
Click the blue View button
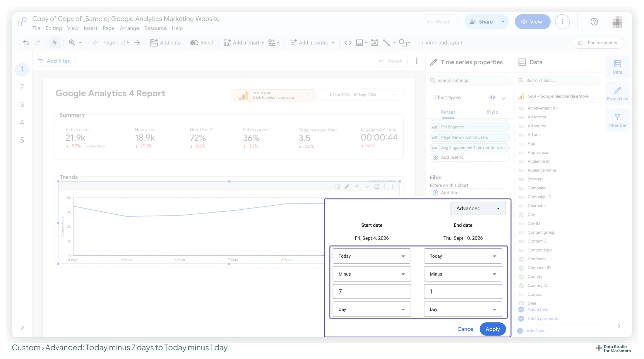(532, 22)
